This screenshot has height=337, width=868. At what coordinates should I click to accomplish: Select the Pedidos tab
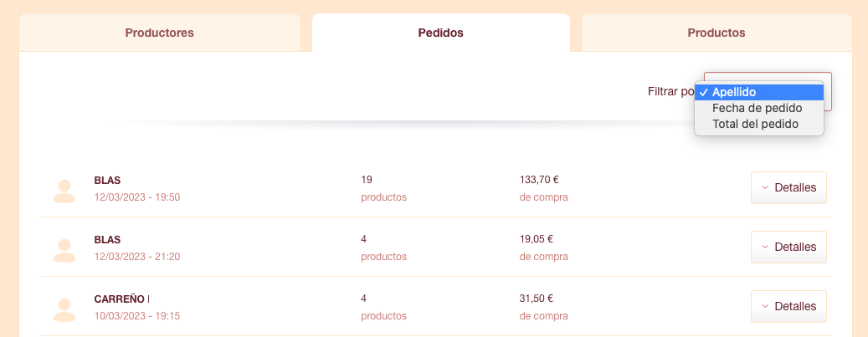[x=440, y=33]
